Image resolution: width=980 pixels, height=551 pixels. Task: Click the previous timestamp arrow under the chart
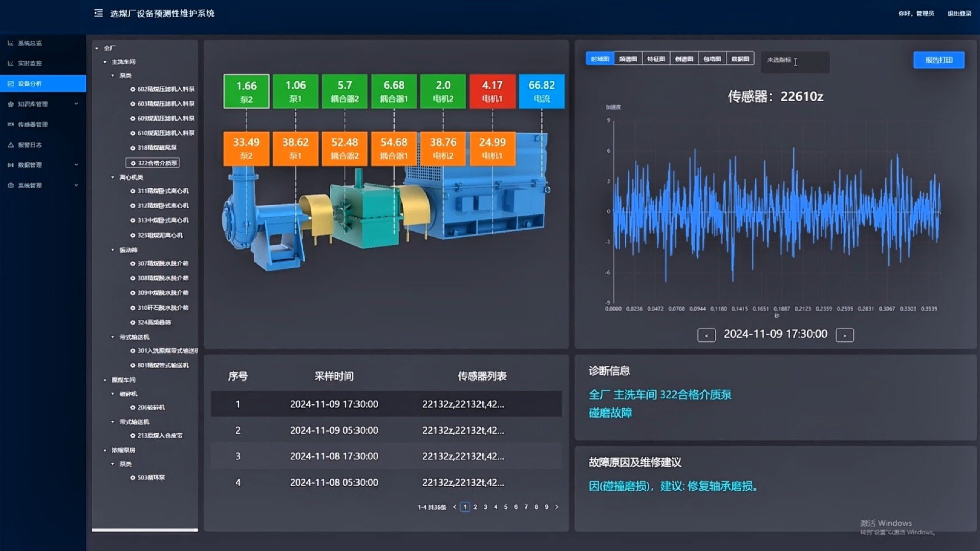coord(706,335)
